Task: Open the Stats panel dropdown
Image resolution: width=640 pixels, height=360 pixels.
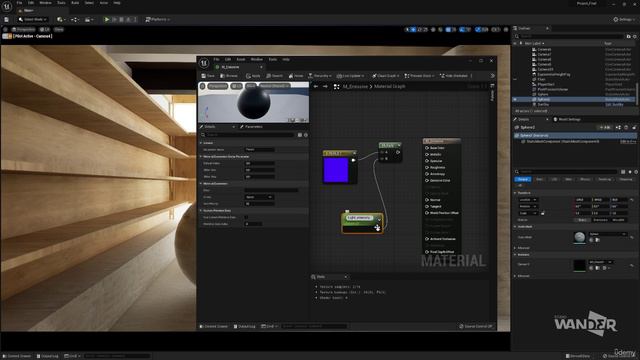Action: 346,277
